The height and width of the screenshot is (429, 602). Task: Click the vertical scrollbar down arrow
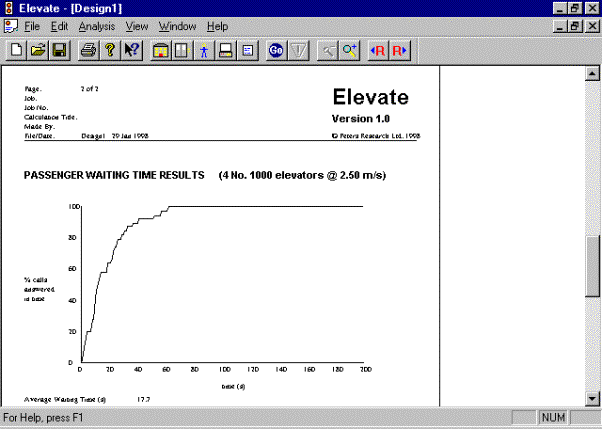[592, 399]
